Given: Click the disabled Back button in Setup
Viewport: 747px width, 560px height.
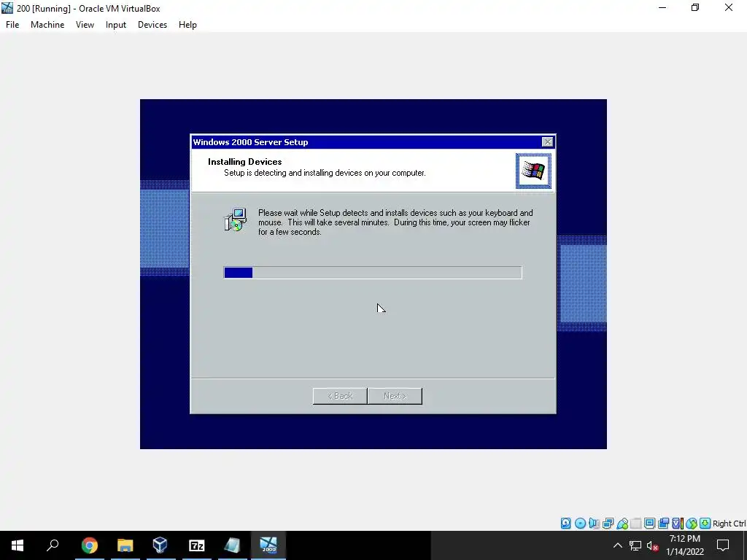Looking at the screenshot, I should coord(340,396).
